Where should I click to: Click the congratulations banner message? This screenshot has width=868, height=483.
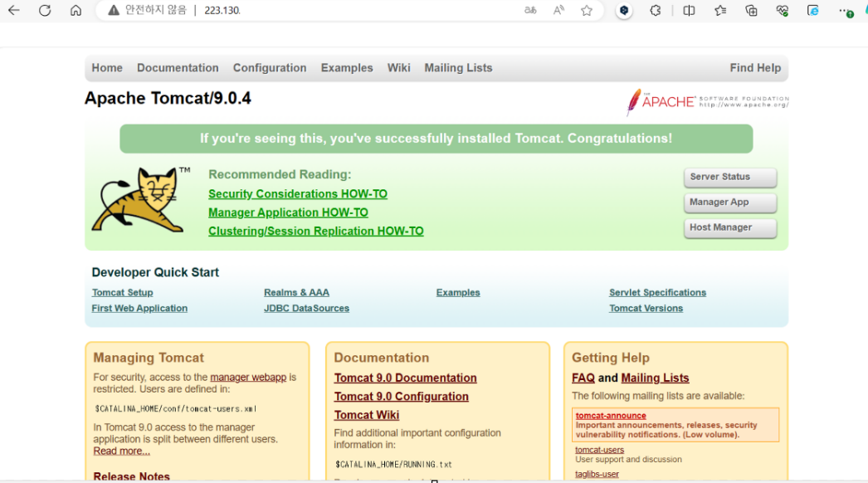point(436,139)
